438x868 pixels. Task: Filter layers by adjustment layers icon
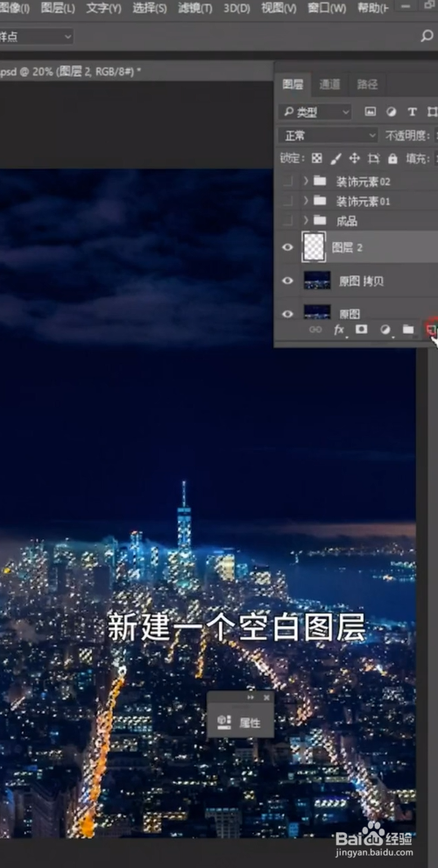click(391, 112)
